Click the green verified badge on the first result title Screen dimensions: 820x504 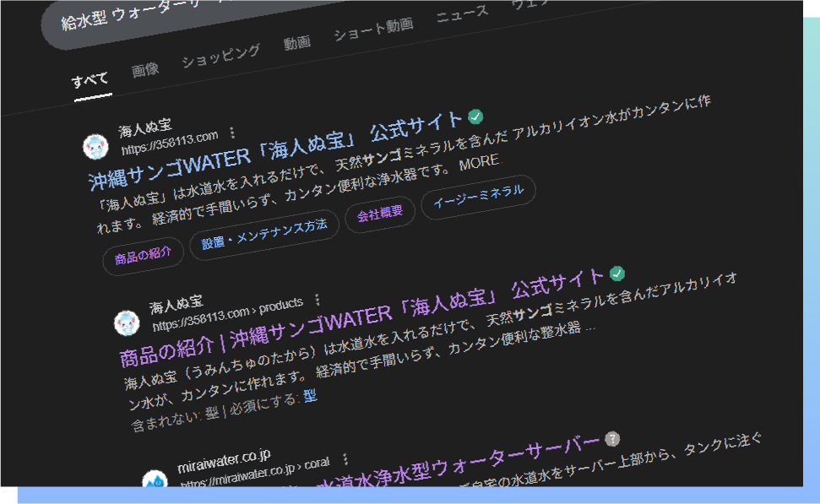(476, 117)
